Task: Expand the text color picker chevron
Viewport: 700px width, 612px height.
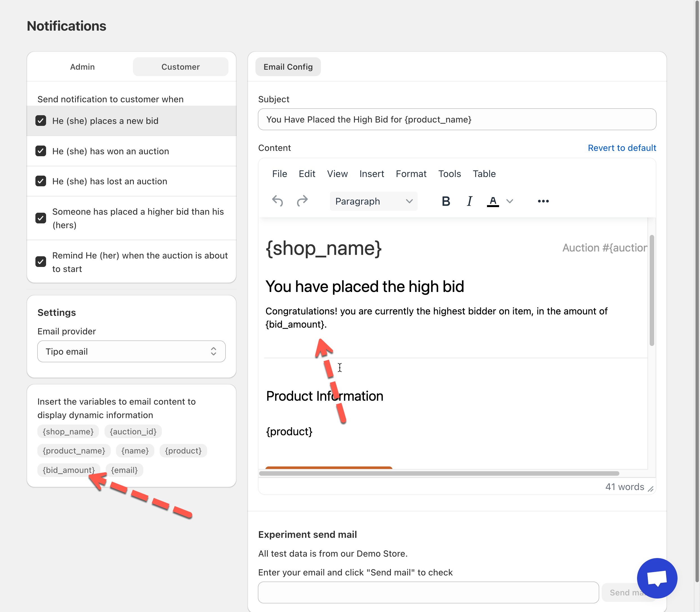Action: pos(510,201)
